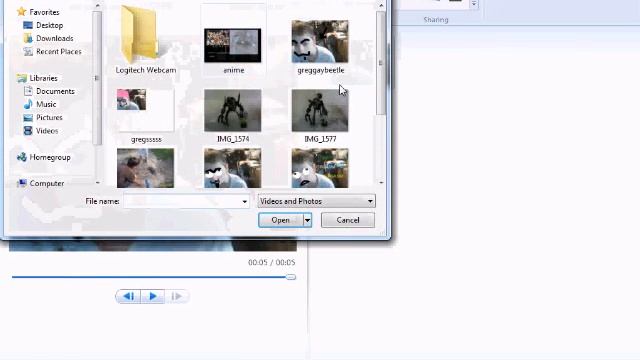Select Computer in the navigation pane

(47, 183)
